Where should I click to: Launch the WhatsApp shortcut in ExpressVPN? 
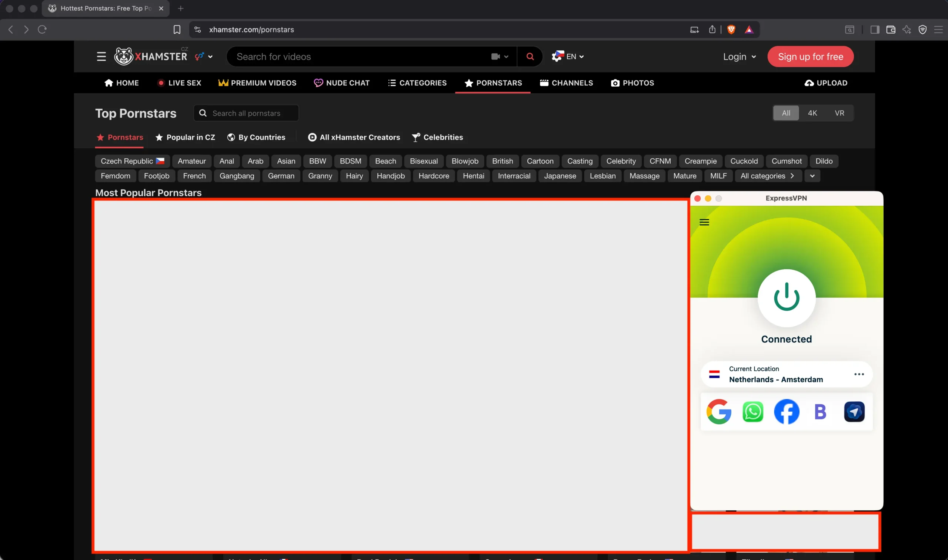tap(753, 412)
